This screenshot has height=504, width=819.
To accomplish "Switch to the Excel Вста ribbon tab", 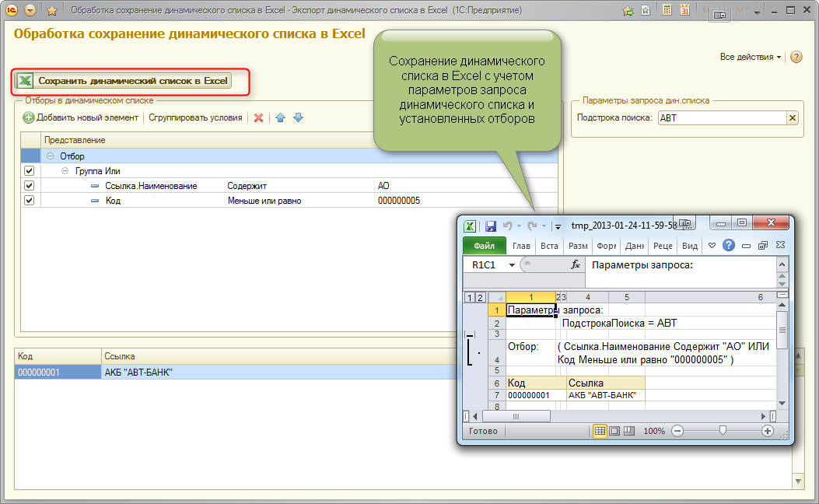I will 549,246.
